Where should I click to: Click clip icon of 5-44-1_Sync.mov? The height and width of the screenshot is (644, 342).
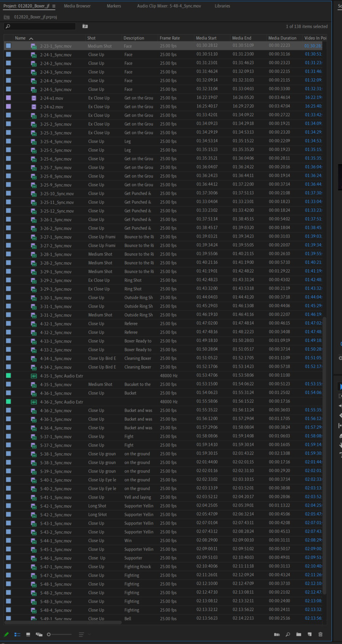click(x=34, y=541)
